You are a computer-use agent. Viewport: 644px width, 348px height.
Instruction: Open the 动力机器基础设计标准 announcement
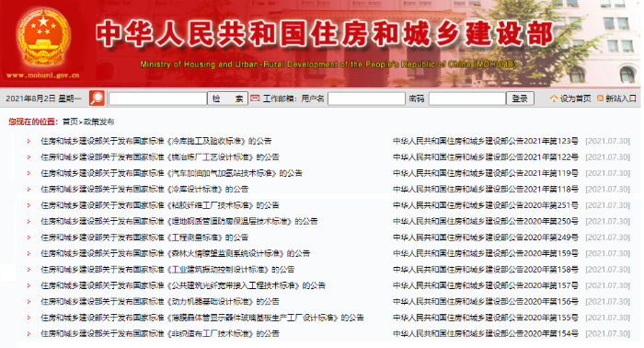pyautogui.click(x=160, y=302)
